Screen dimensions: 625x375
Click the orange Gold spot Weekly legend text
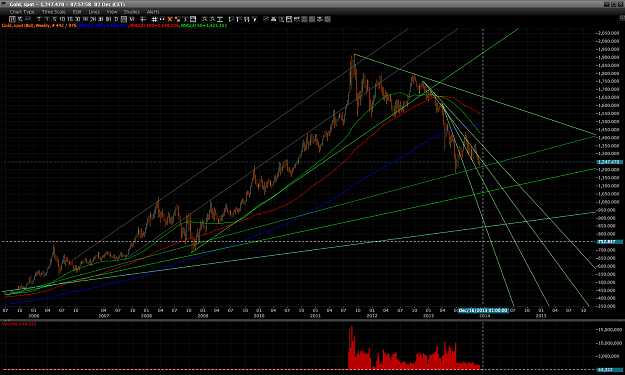(x=39, y=25)
